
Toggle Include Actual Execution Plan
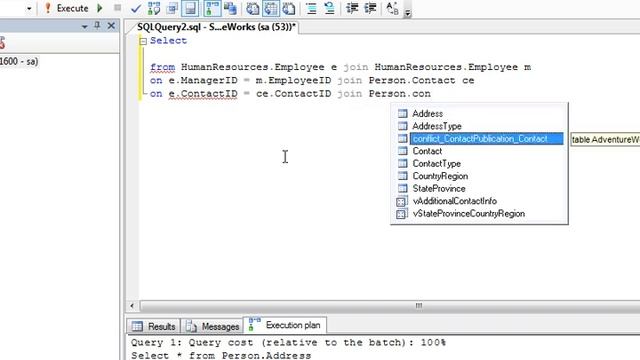pos(212,8)
